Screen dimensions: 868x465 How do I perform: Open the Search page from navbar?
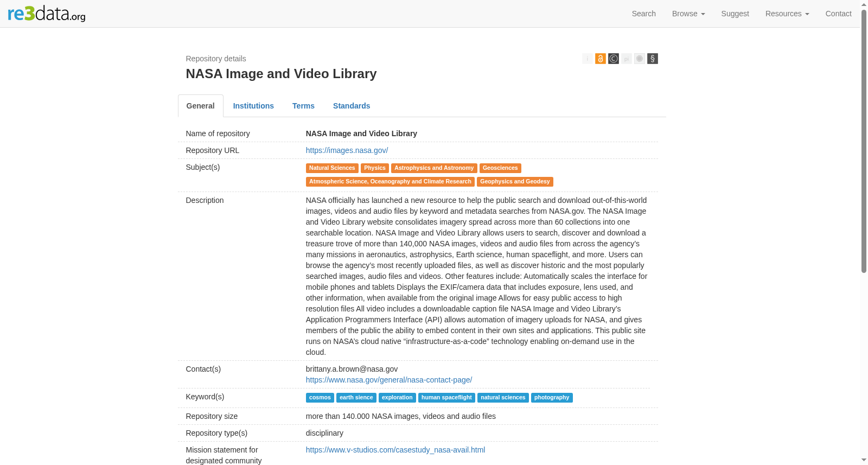coord(644,14)
